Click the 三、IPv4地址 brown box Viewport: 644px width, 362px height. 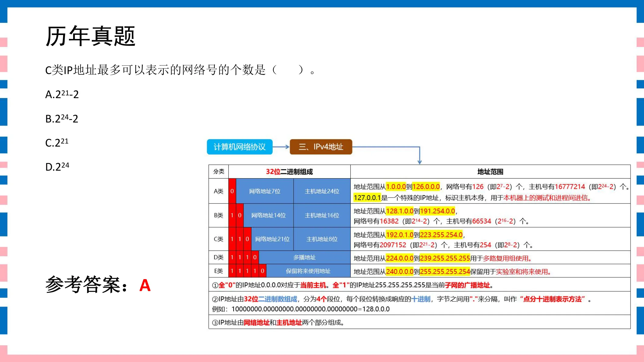[321, 147]
